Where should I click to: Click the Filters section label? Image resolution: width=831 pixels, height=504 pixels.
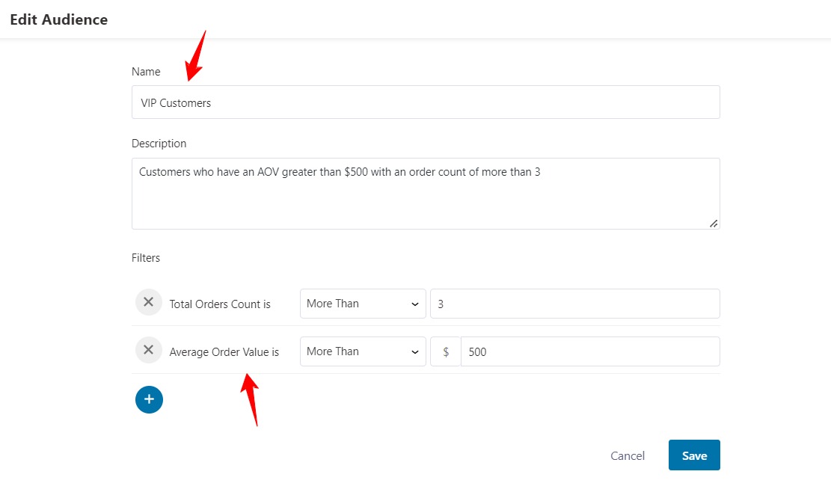(146, 258)
